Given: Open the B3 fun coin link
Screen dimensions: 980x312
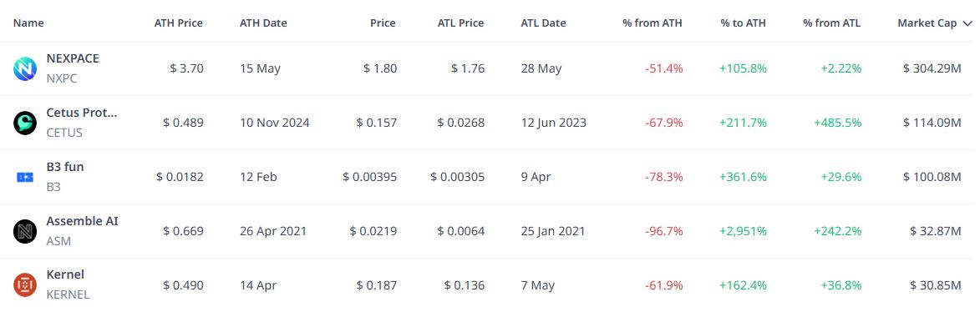Looking at the screenshot, I should point(65,167).
